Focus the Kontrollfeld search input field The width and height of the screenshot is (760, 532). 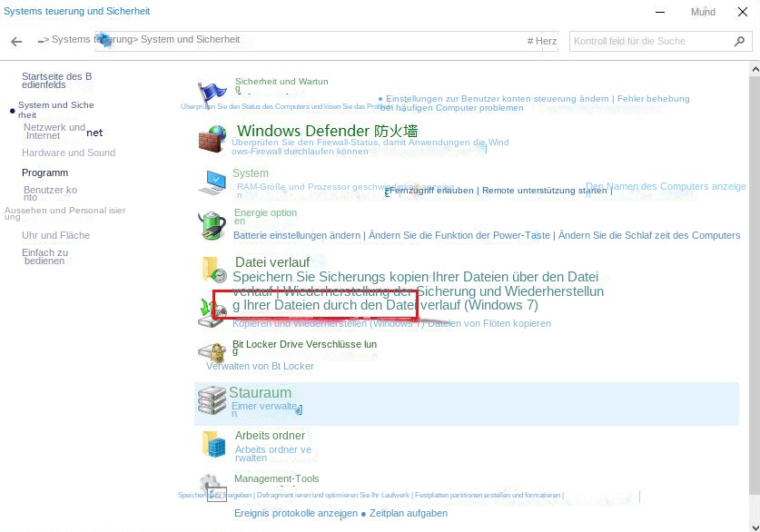click(x=649, y=42)
